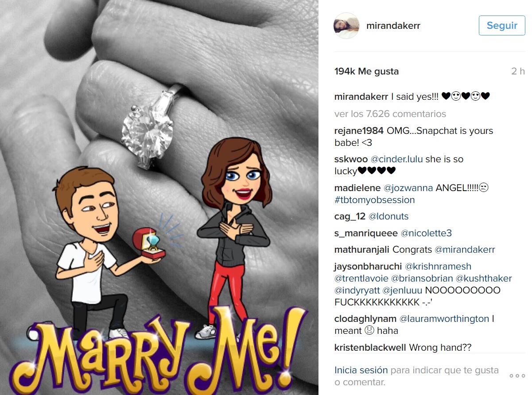The image size is (532, 395).
Task: Open hashtag #tbtomyobsession
Action: click(375, 200)
